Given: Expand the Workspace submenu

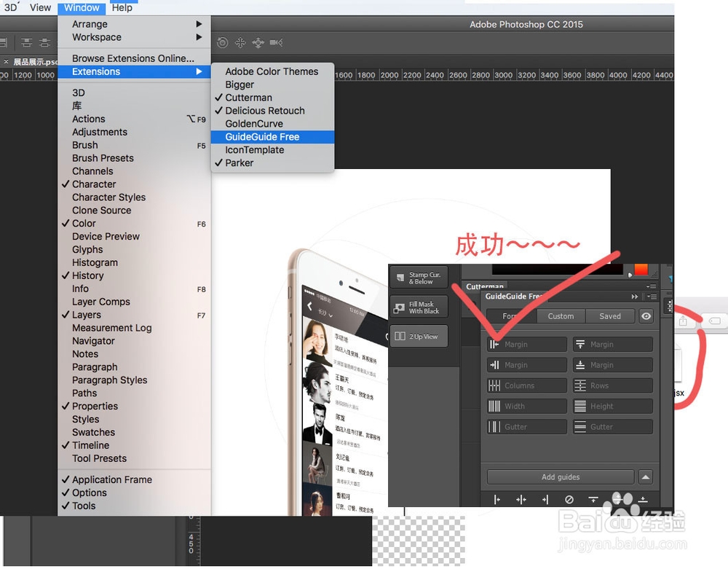Looking at the screenshot, I should click(x=134, y=37).
